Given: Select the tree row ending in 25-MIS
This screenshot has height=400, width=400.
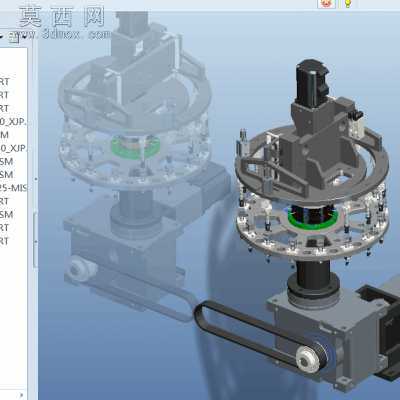Looking at the screenshot, I should coord(13,188).
